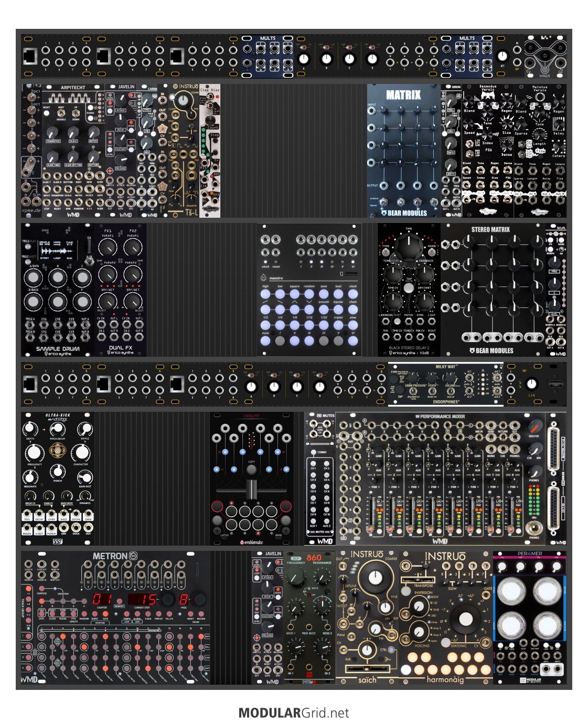The image size is (588, 724).
Task: Click the Per4mer module title
Action: [x=530, y=554]
